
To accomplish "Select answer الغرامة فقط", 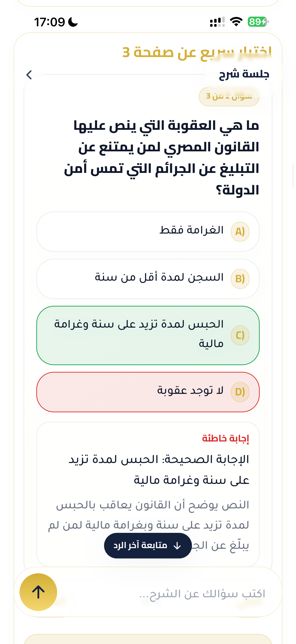I will [148, 232].
